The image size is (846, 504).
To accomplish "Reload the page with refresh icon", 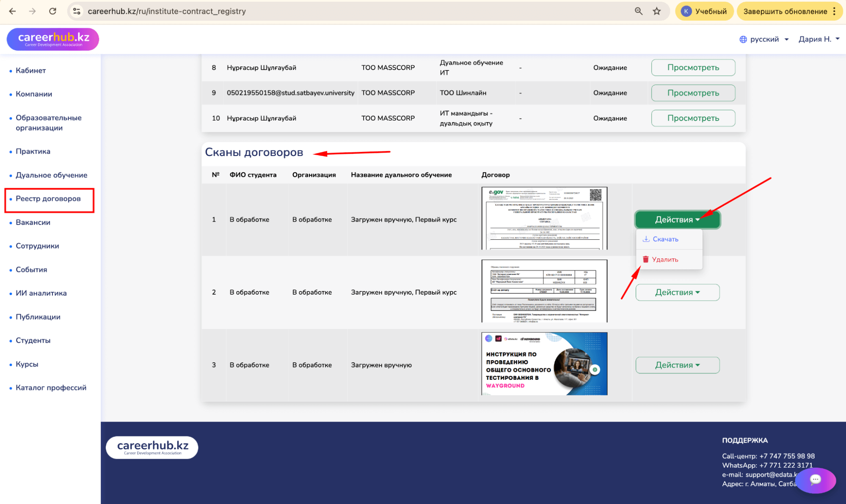I will (52, 11).
